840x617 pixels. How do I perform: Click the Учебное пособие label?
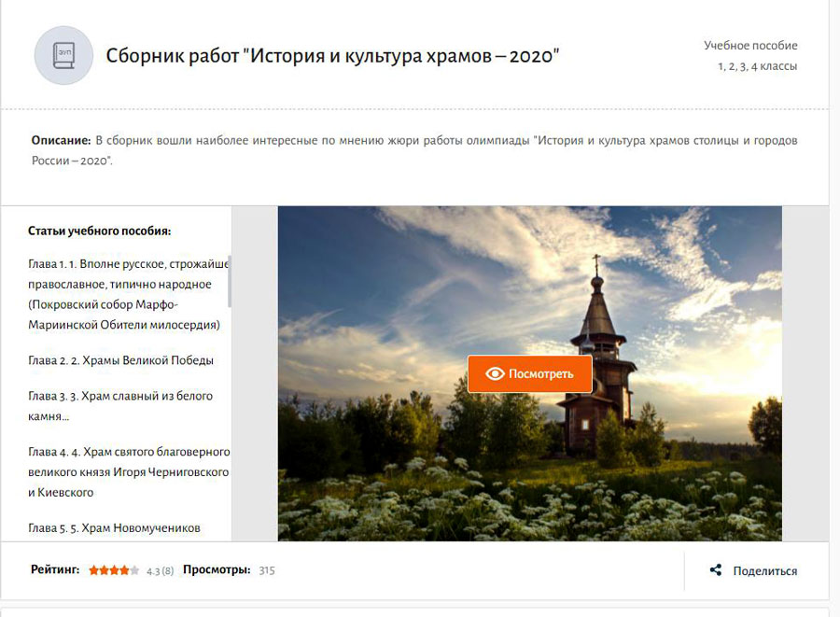(750, 46)
